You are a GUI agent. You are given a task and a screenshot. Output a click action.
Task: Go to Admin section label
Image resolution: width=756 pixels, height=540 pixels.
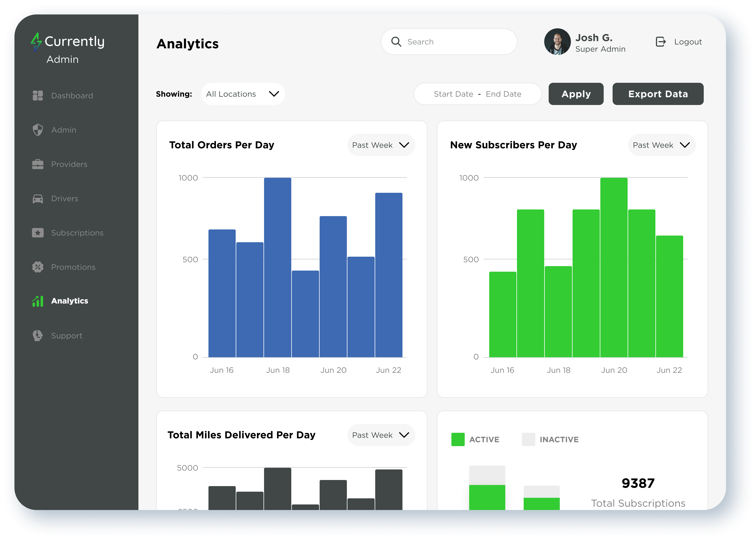point(64,130)
